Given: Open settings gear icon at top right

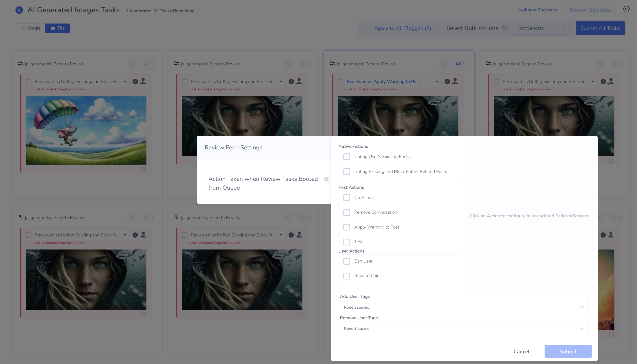Looking at the screenshot, I should pos(626,9).
